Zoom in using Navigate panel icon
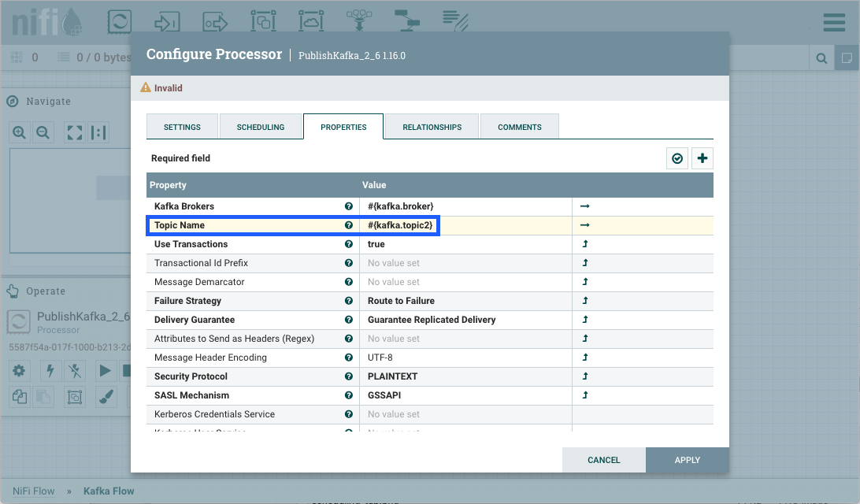Screen dimensions: 860x504 (x=19, y=132)
